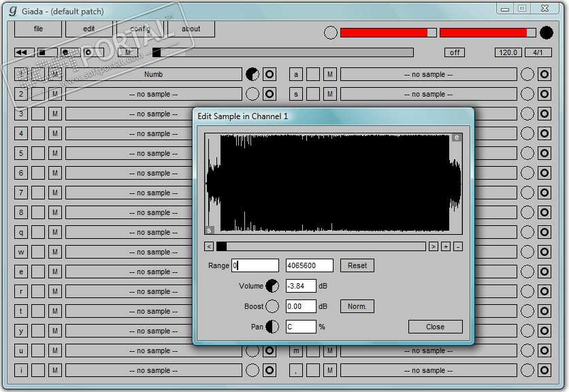Click the Range end field 4065600
This screenshot has width=569, height=392.
point(310,265)
